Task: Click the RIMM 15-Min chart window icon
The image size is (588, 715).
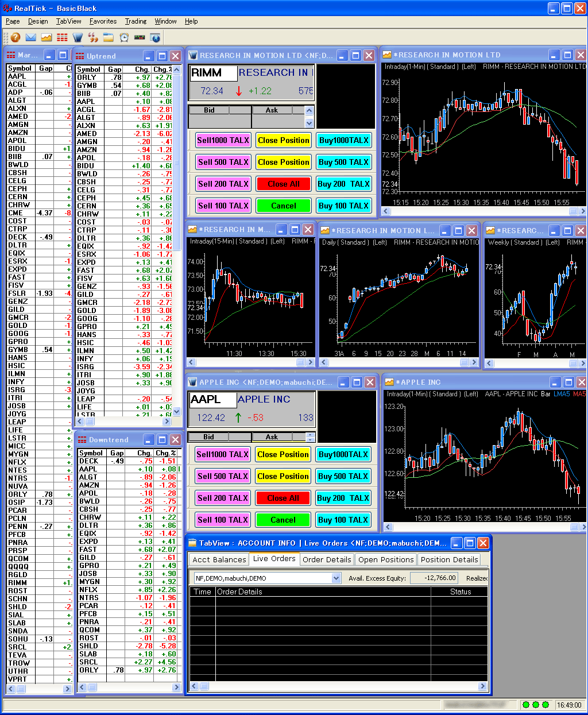Action: (192, 230)
